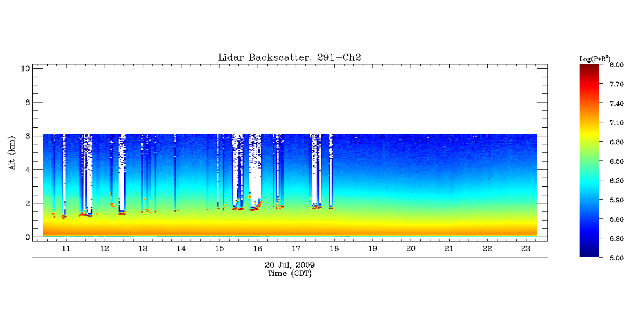Click the time axis label 11

tap(66, 249)
